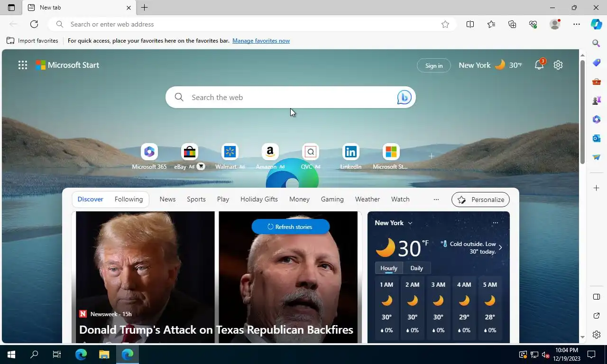Open the sidebar Microsoft 365 icon
The height and width of the screenshot is (364, 607).
tap(597, 119)
